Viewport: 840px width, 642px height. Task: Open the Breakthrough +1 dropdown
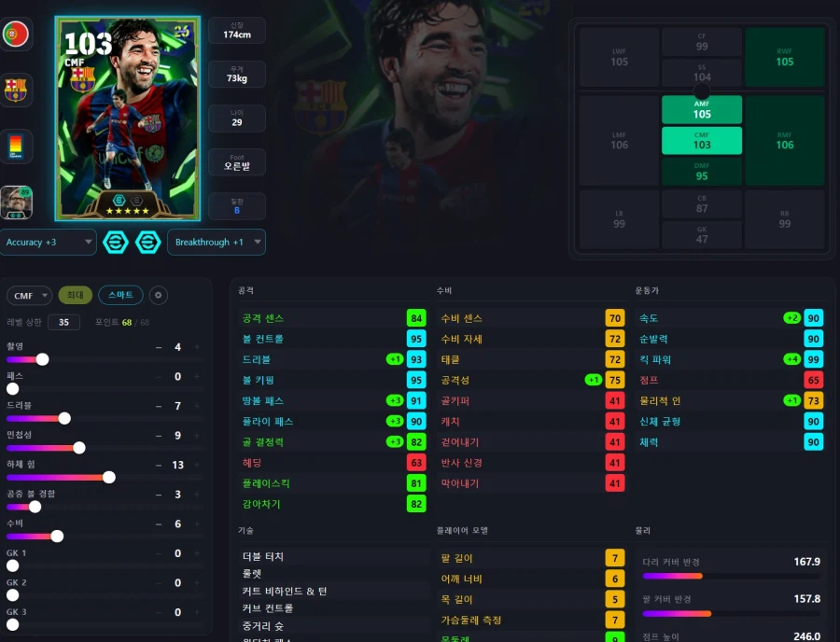pyautogui.click(x=217, y=242)
